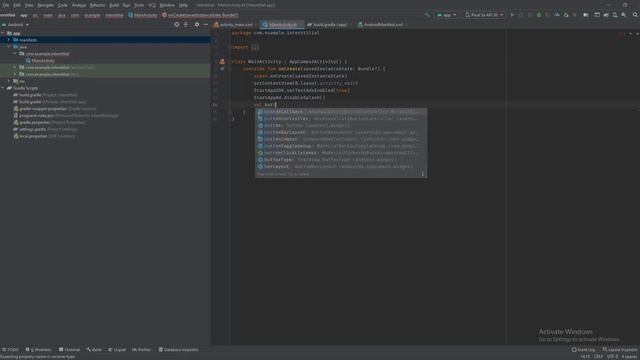Expand the androidTest package folder
Viewport: 640px width, 360px height.
(15, 67)
